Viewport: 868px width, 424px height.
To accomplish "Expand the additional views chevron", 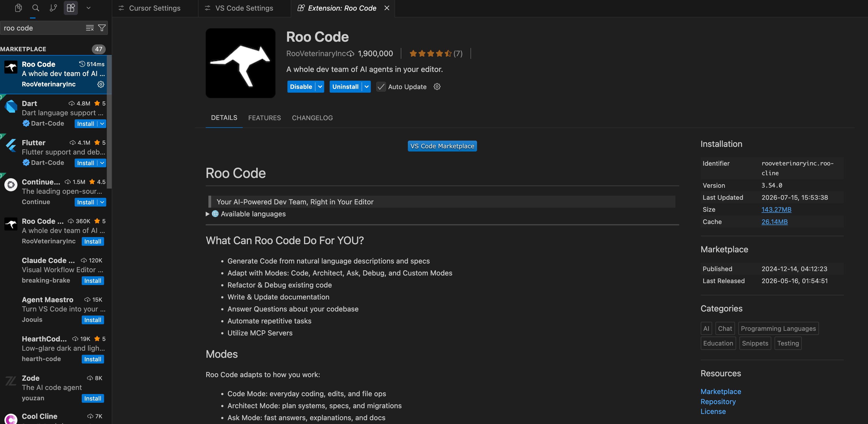I will pyautogui.click(x=88, y=8).
